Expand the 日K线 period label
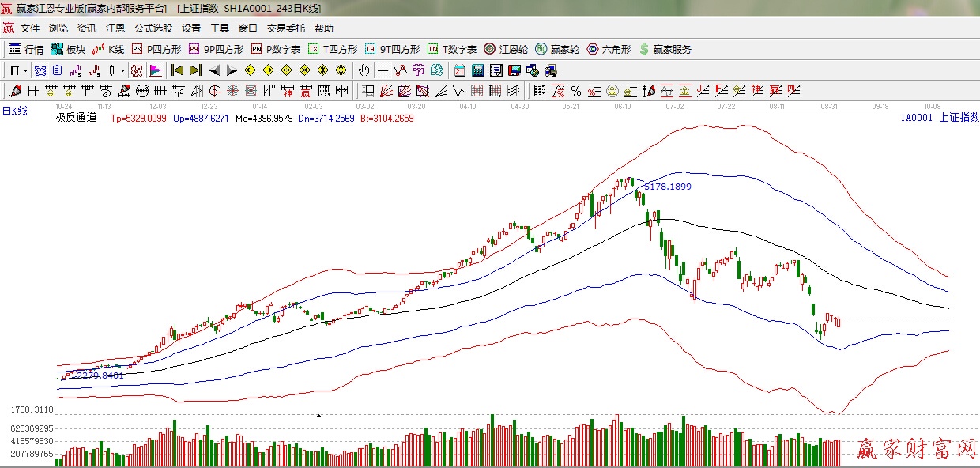Viewport: 980px width, 468px height. click(14, 111)
